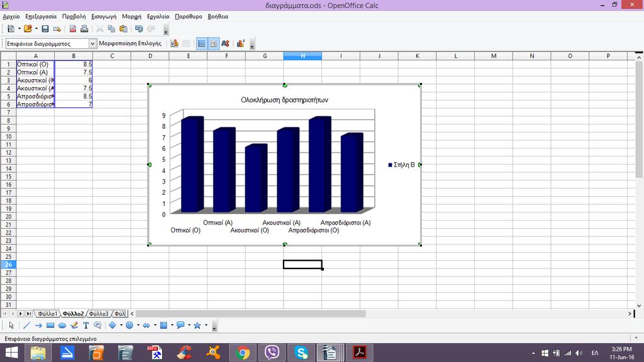The height and width of the screenshot is (362, 644).
Task: Open the New document dropdown arrow
Action: click(19, 29)
